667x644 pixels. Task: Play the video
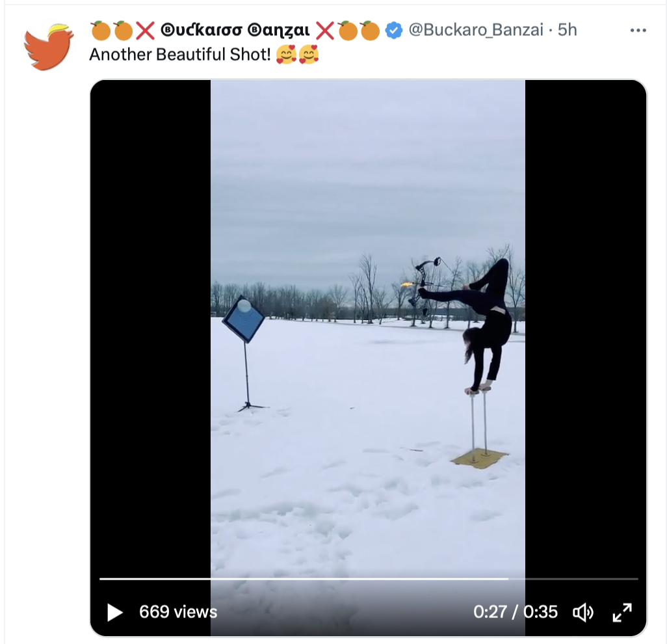pos(115,612)
